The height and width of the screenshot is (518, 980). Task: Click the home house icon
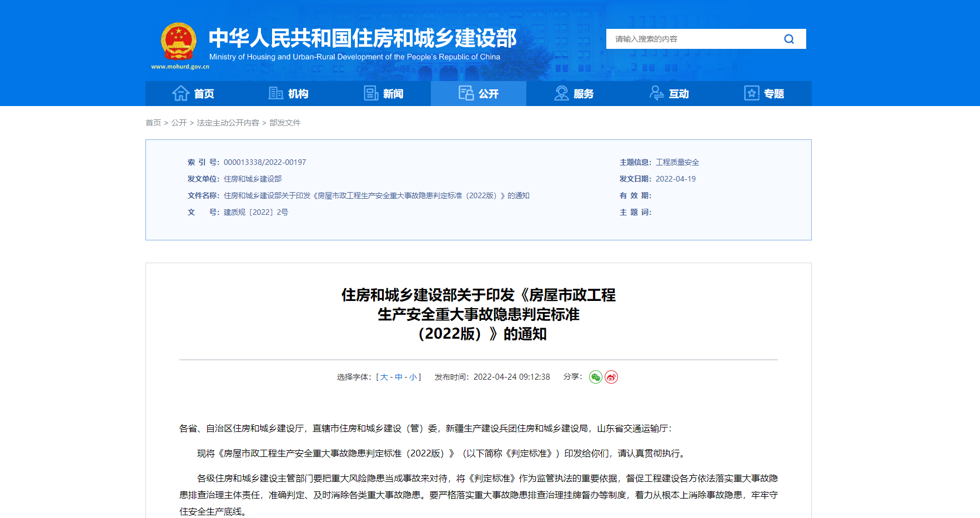click(181, 93)
